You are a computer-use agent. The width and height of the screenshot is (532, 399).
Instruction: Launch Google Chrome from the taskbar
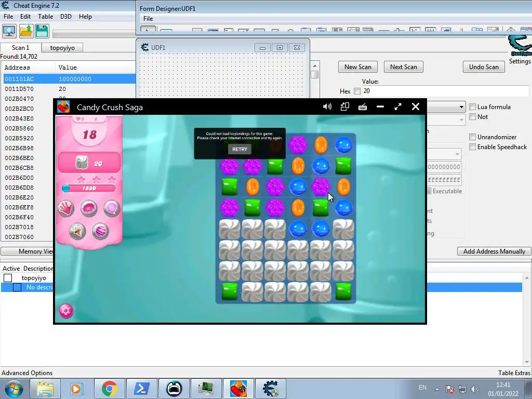[x=109, y=389]
